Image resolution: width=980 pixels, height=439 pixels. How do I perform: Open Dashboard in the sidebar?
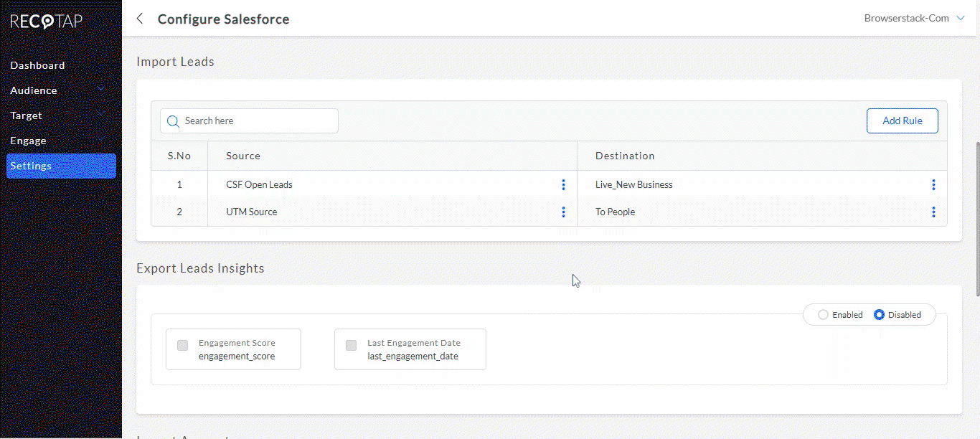point(37,65)
